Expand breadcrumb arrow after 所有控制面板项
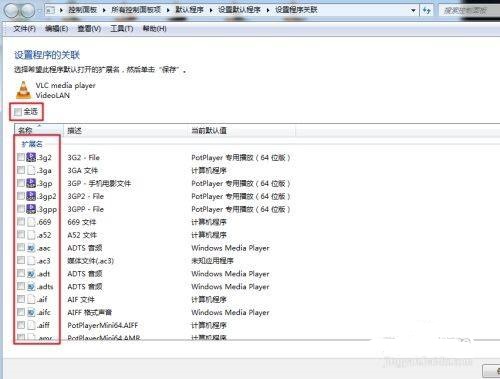This screenshot has width=500, height=379. pyautogui.click(x=168, y=10)
